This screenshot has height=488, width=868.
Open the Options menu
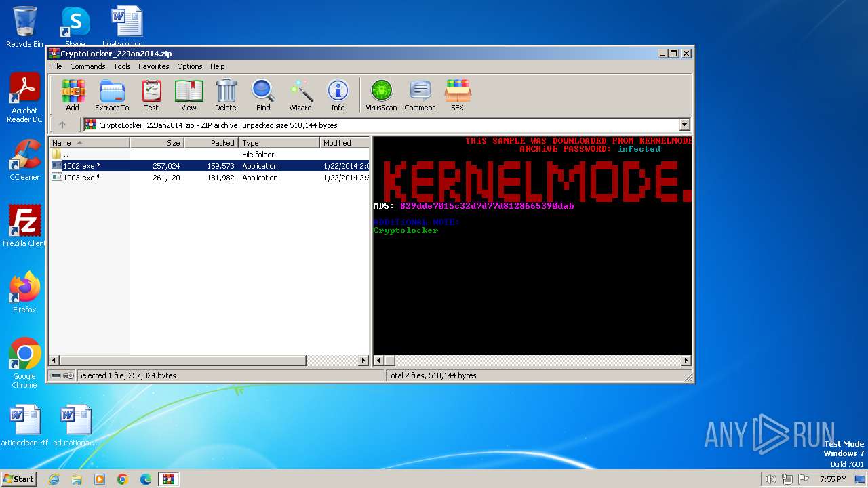coord(190,66)
